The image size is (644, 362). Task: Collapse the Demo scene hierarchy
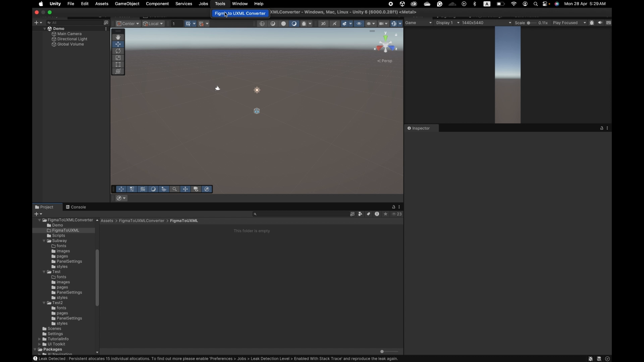coord(45,29)
